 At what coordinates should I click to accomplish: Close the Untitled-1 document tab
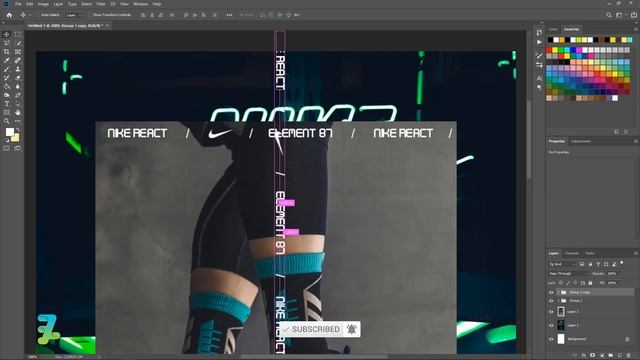coord(107,26)
